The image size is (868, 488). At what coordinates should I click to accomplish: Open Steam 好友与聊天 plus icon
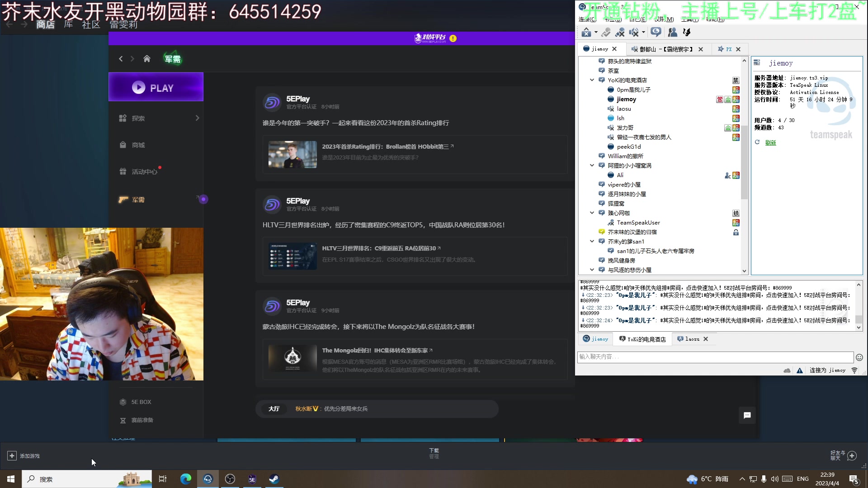pyautogui.click(x=852, y=455)
